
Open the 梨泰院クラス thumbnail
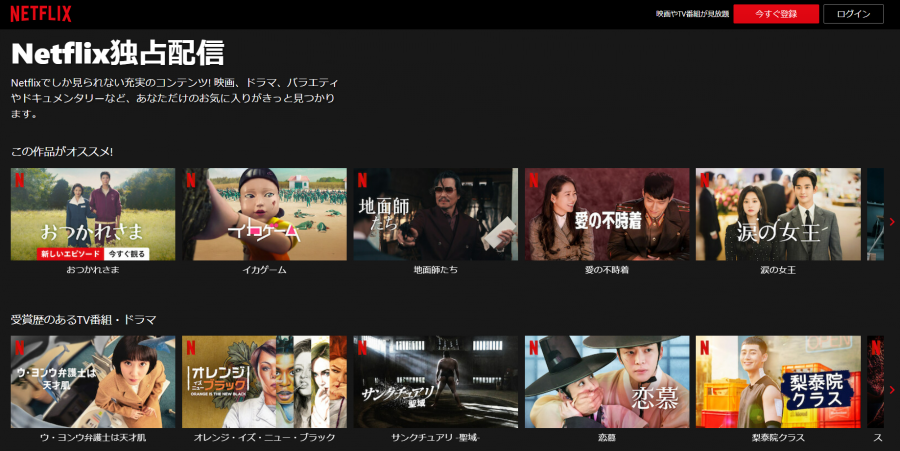click(x=778, y=382)
